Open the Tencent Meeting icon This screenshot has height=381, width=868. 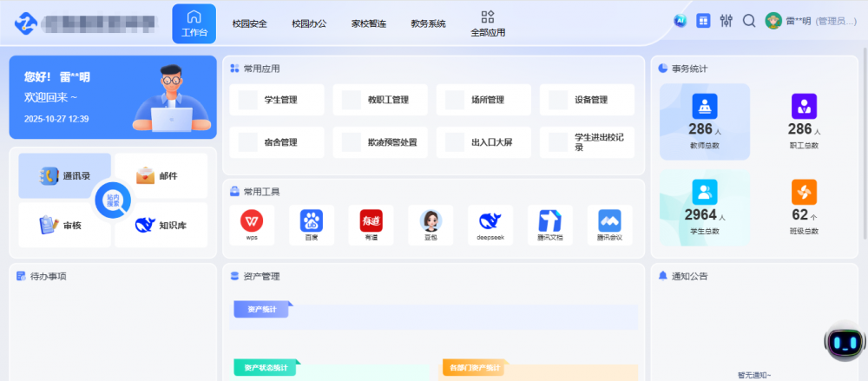609,221
